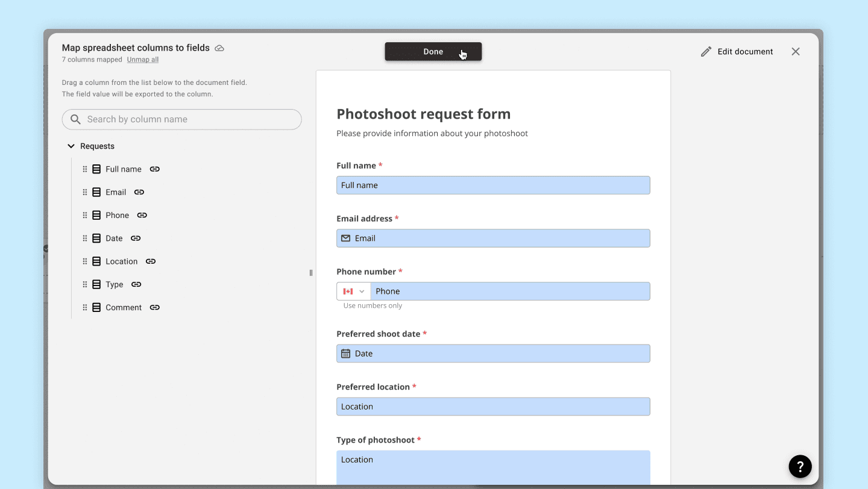This screenshot has width=868, height=489.
Task: Click the '7 columns mapped' status text
Action: (92, 60)
